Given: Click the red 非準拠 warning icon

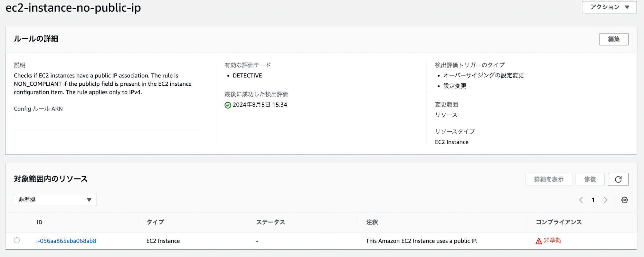Looking at the screenshot, I should click(539, 241).
